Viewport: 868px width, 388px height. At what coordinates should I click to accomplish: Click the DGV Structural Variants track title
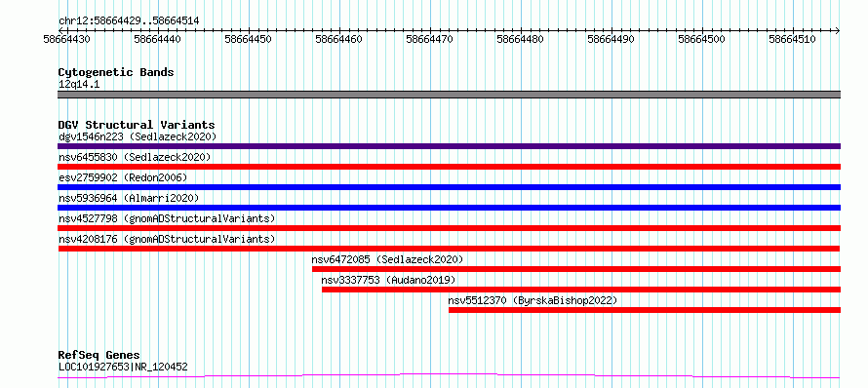tap(137, 125)
